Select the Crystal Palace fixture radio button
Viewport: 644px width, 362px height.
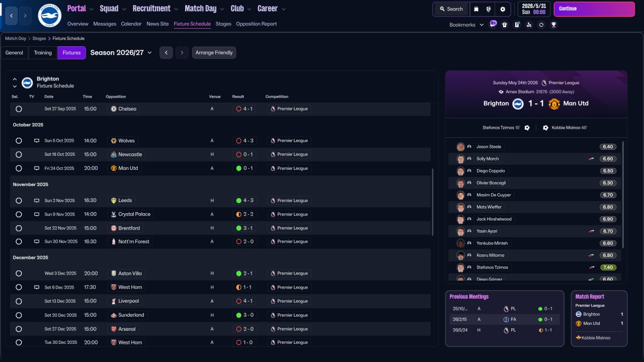click(19, 214)
